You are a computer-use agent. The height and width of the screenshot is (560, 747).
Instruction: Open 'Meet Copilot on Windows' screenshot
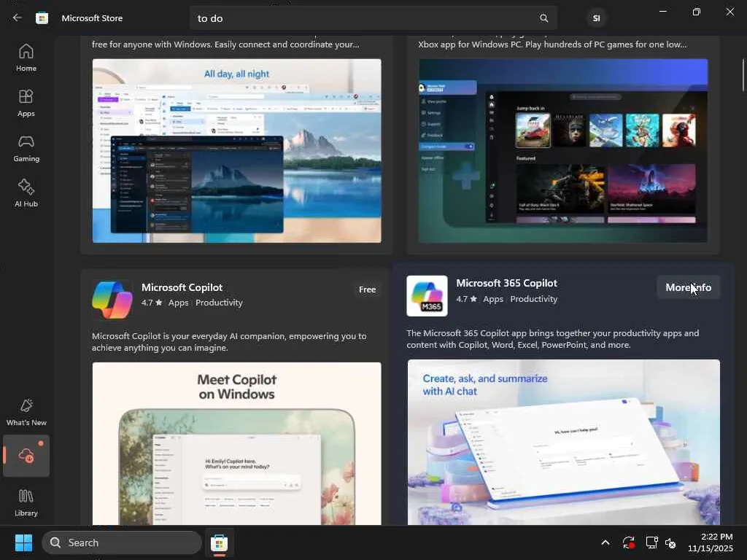tap(237, 443)
